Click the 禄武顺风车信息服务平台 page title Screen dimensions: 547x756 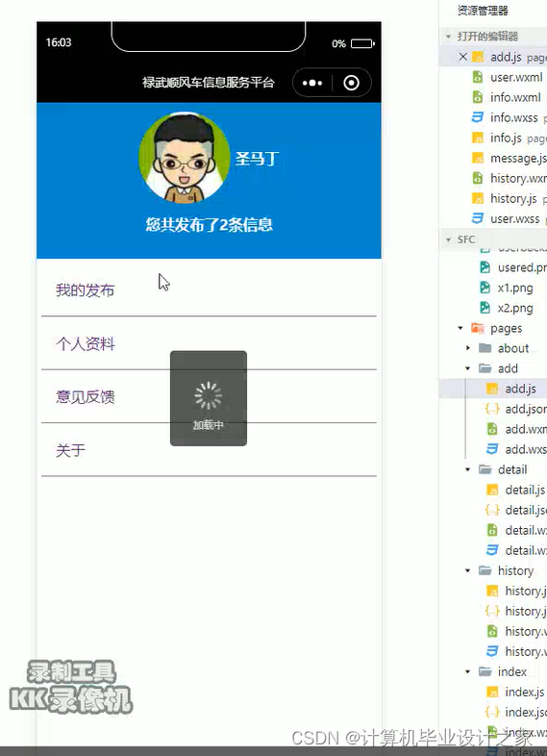[x=209, y=83]
